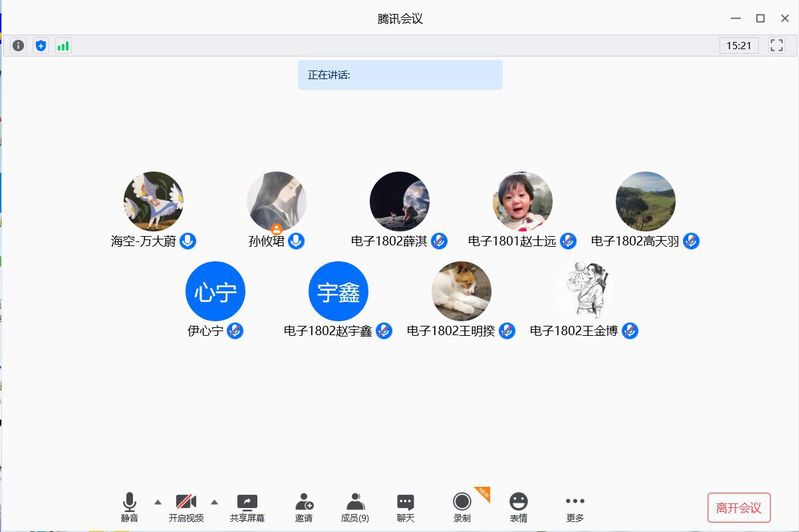
Task: Click the blue 心宁 avatar circle
Action: [x=215, y=291]
